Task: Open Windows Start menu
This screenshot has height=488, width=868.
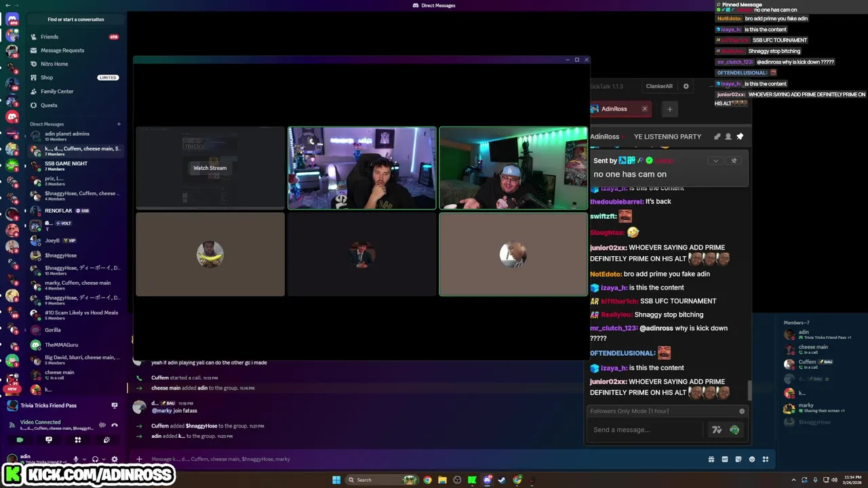Action: 336,480
